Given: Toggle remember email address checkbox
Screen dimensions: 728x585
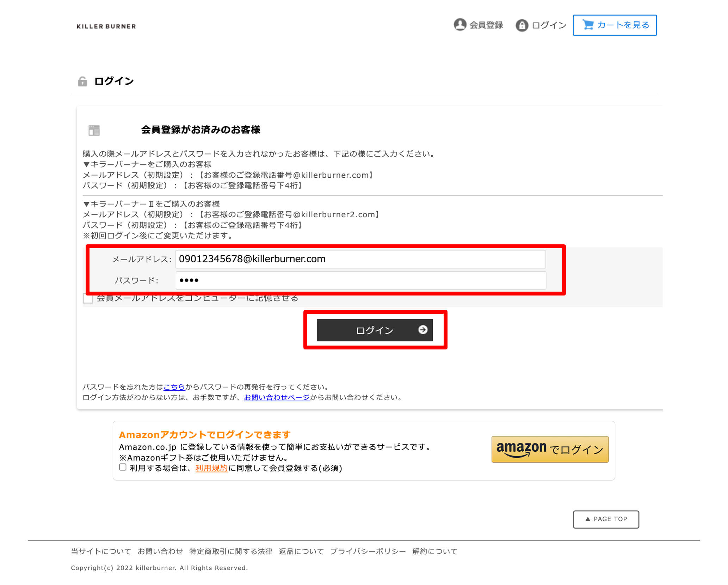Looking at the screenshot, I should pyautogui.click(x=88, y=298).
